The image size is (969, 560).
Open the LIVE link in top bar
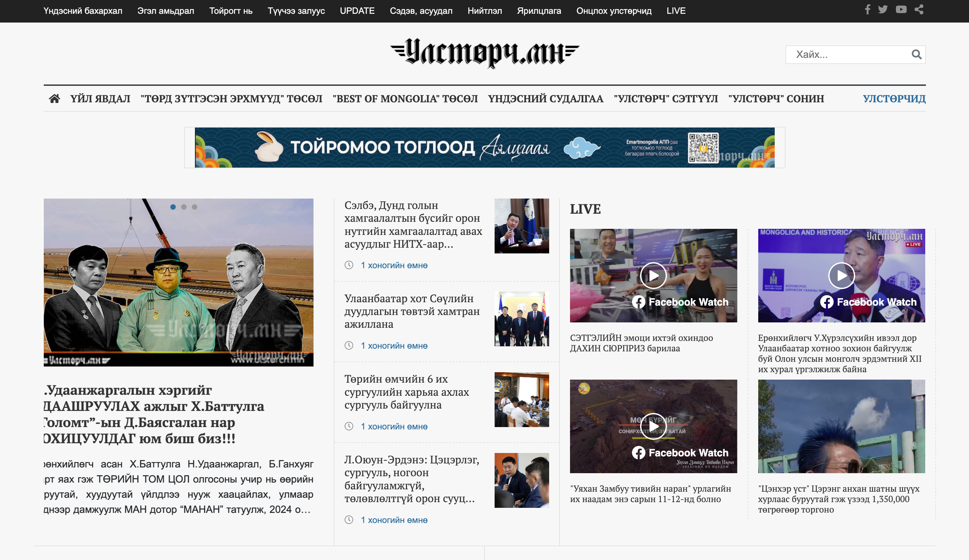(x=676, y=11)
